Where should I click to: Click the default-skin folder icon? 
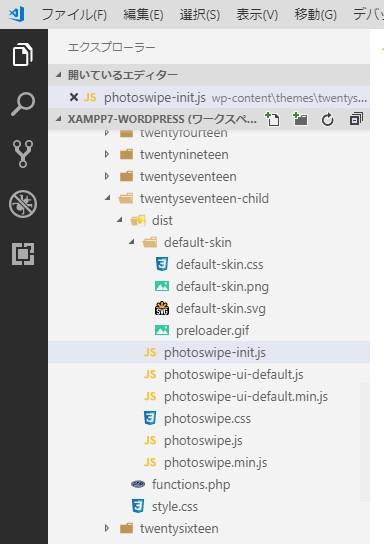point(150,242)
